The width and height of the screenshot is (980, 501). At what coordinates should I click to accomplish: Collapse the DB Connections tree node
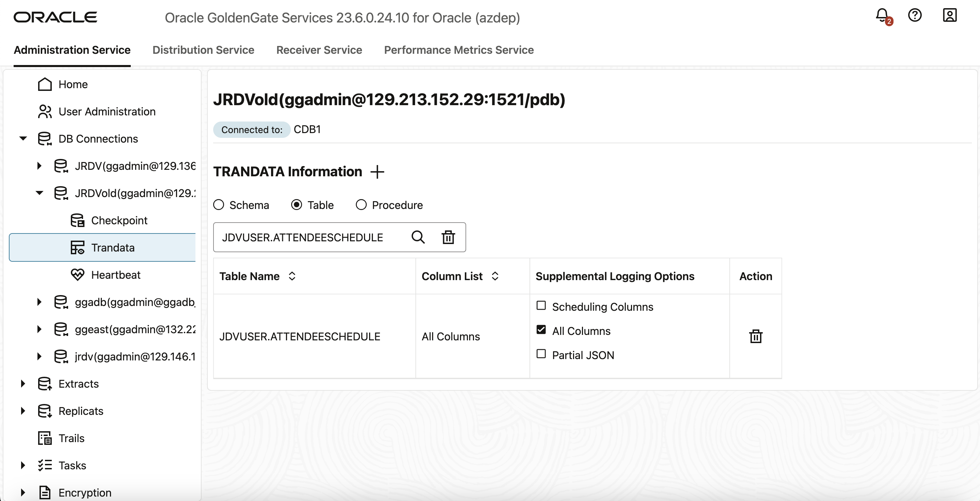[x=23, y=139]
